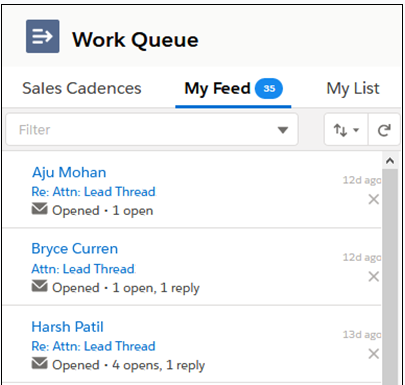Dismiss the Bryce Curren feed item

pos(374,276)
